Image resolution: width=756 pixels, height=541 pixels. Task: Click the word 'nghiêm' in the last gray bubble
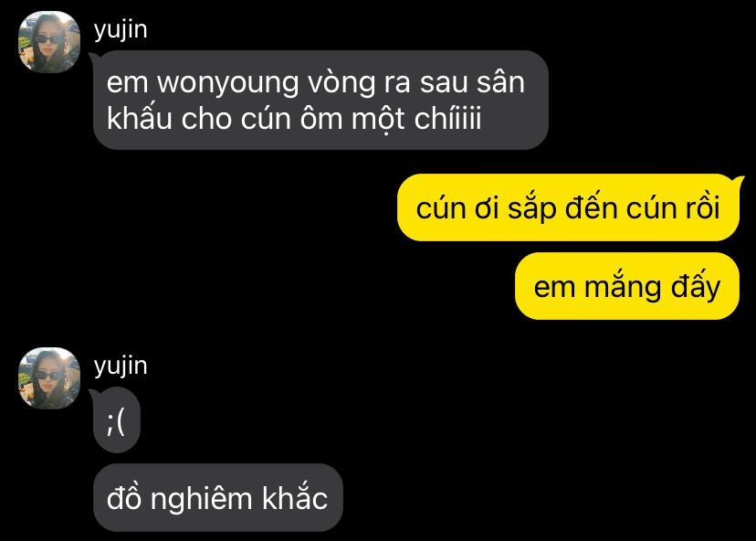tap(201, 500)
